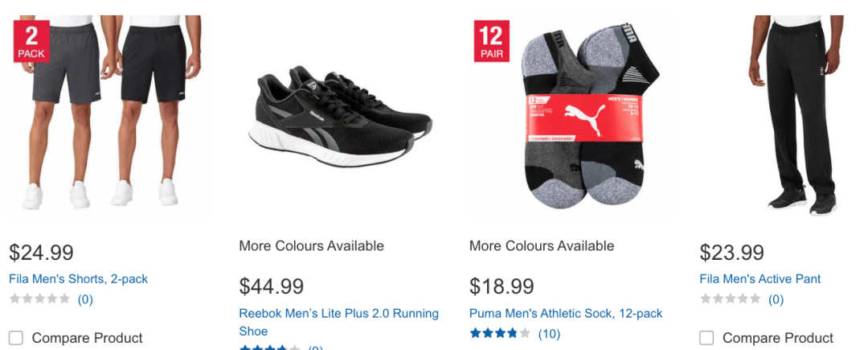Open Fila Men's Shorts, 2-pack link
This screenshot has width=868, height=350.
[x=79, y=279]
